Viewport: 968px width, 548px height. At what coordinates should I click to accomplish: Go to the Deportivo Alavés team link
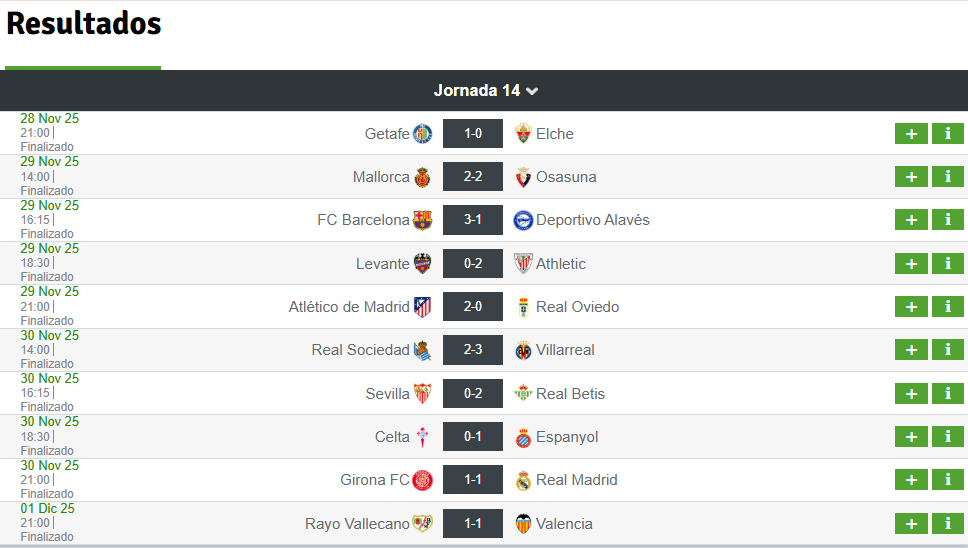[592, 220]
